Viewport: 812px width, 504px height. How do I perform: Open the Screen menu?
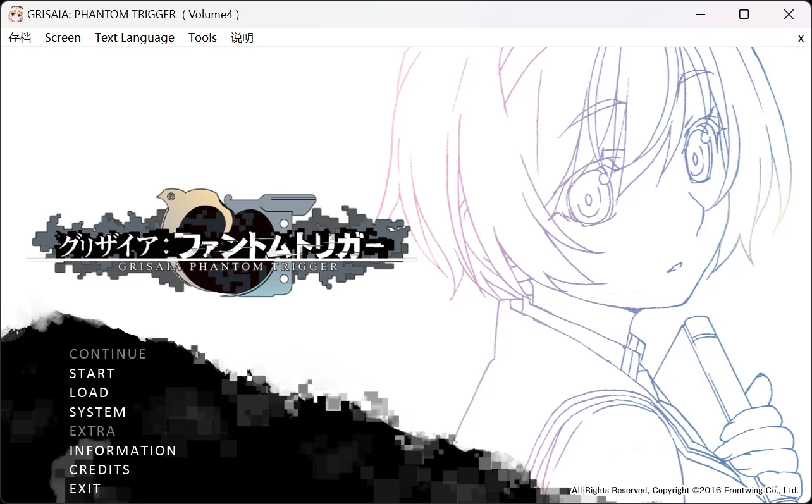63,38
